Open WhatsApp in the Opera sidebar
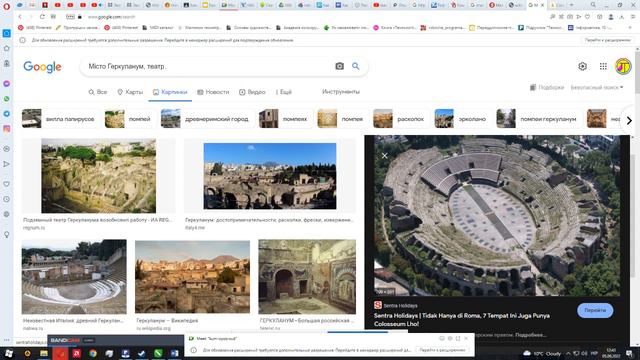Viewport: 640px width, 360px height. (7, 98)
